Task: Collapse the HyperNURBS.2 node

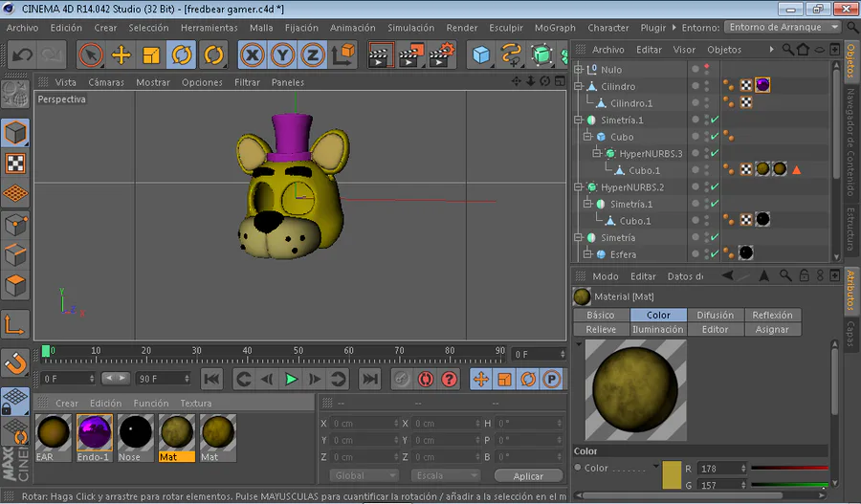Action: tap(578, 187)
